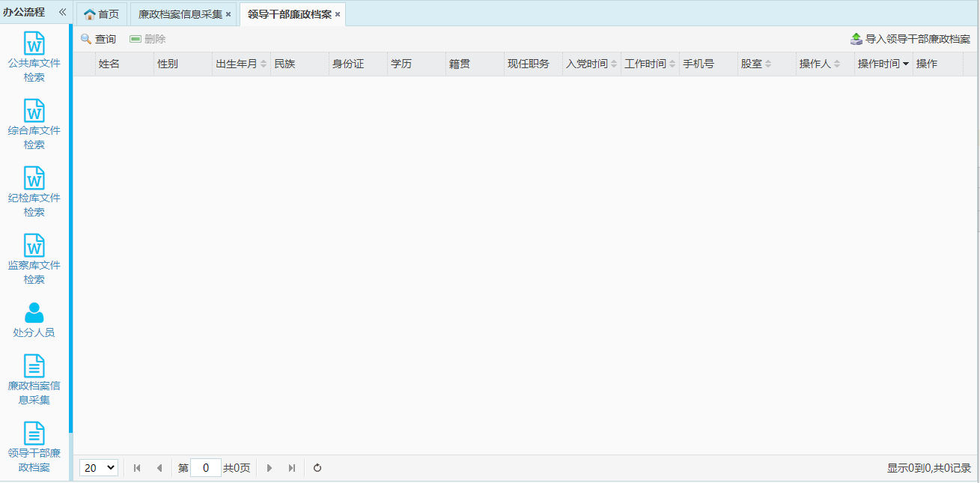Switch to the 廉政档案信息采集 tab

pos(180,14)
